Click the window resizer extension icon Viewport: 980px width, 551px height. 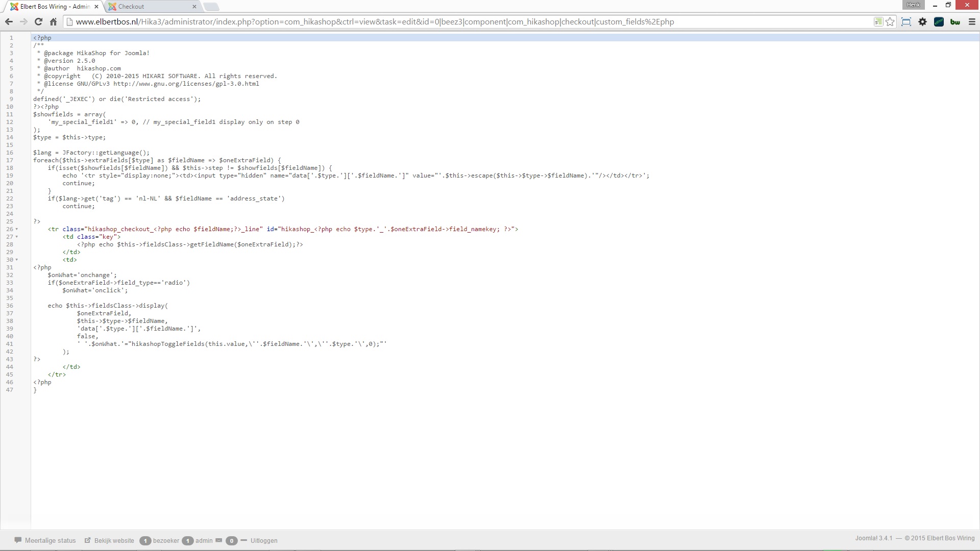pyautogui.click(x=906, y=21)
